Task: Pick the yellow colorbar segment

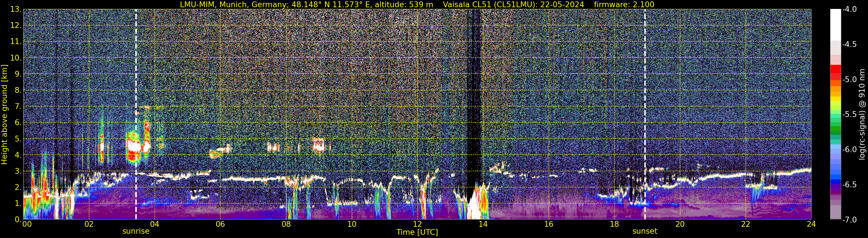Action: click(835, 99)
